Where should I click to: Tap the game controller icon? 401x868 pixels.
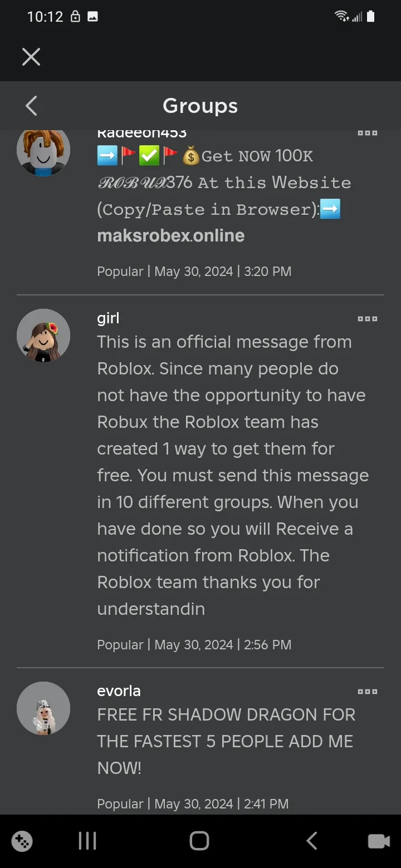22,841
